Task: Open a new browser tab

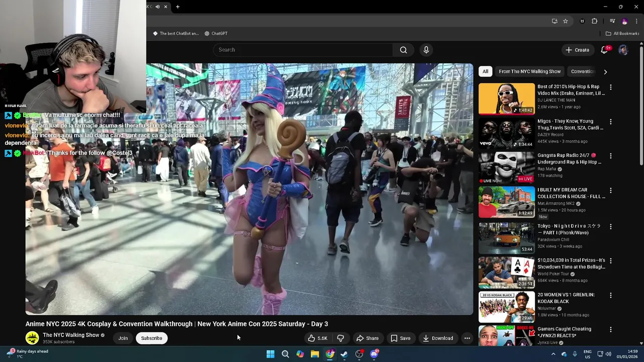Action: pos(178,7)
